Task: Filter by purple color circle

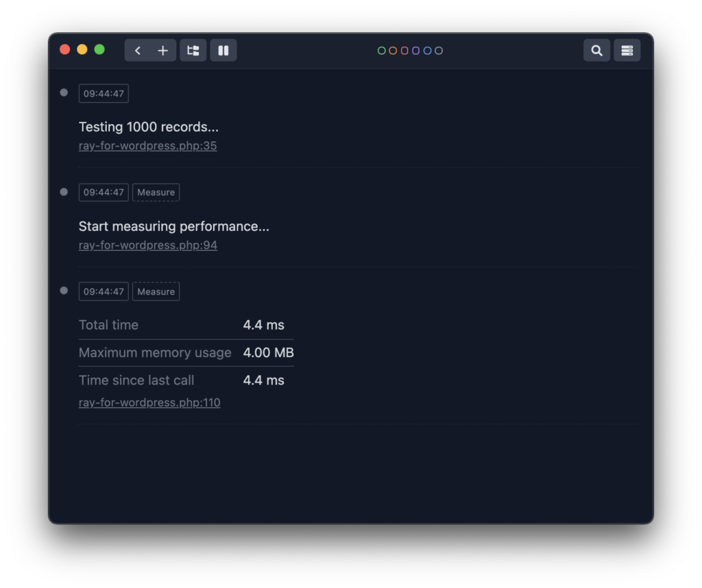Action: [415, 51]
